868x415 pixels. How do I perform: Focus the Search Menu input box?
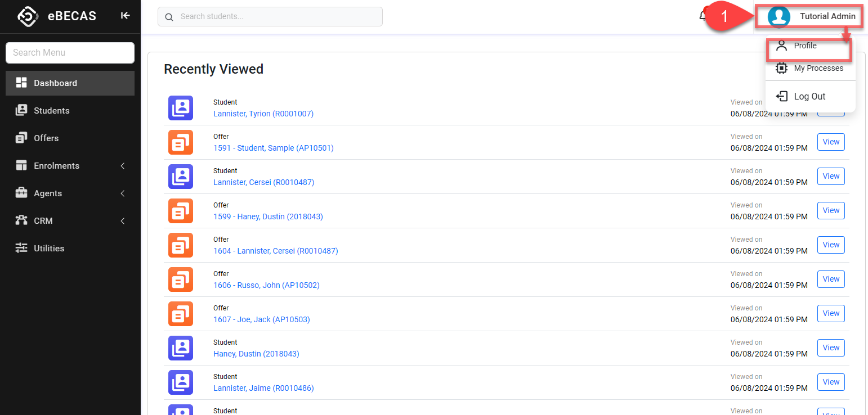tap(70, 53)
